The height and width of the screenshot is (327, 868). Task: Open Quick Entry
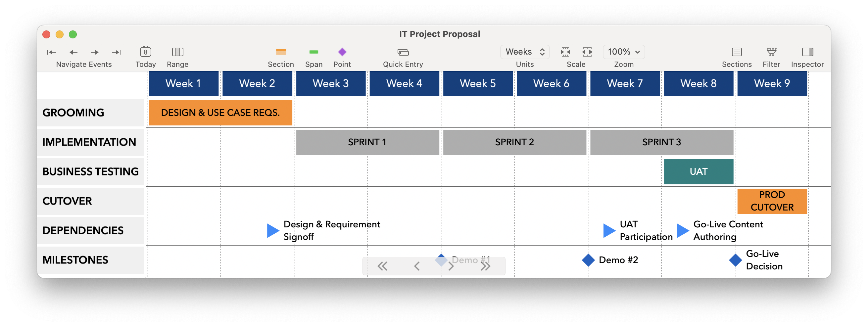403,52
